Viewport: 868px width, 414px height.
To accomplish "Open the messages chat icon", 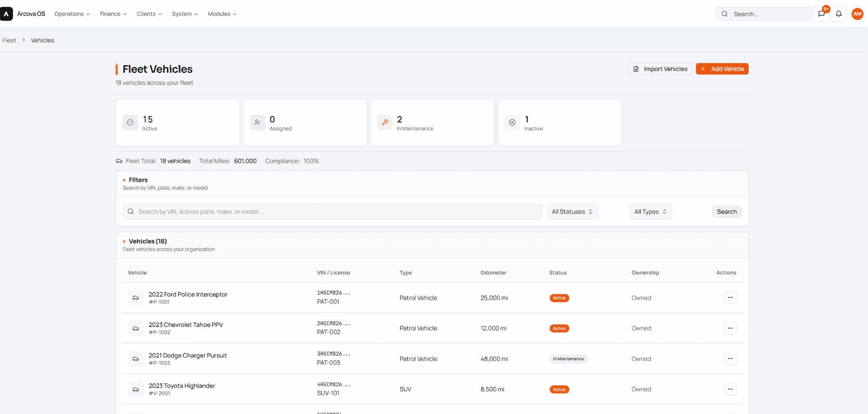I will coord(821,14).
